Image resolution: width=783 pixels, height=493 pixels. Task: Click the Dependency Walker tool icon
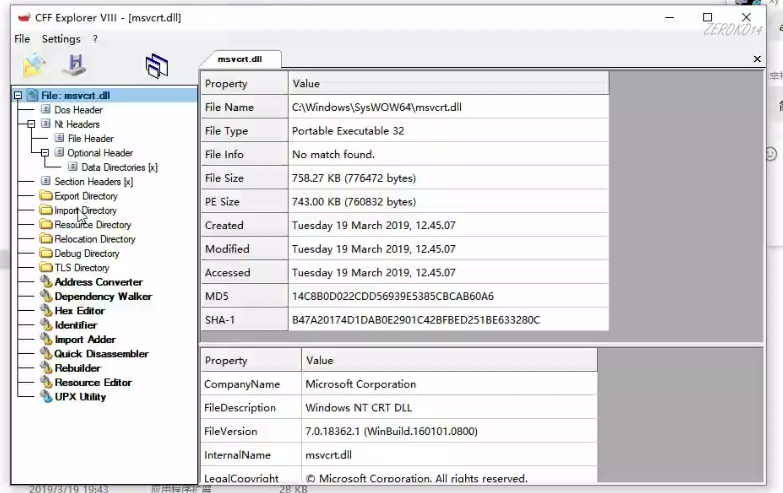click(x=46, y=296)
